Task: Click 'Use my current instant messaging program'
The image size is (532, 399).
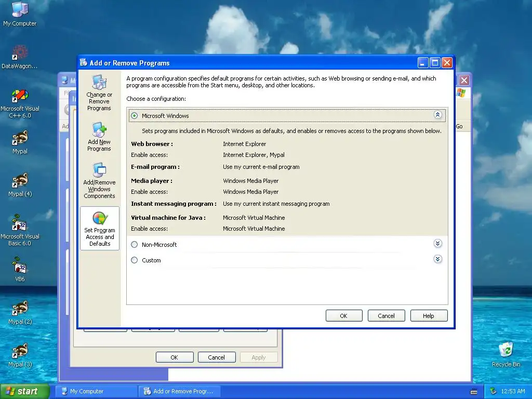Action: coord(276,204)
